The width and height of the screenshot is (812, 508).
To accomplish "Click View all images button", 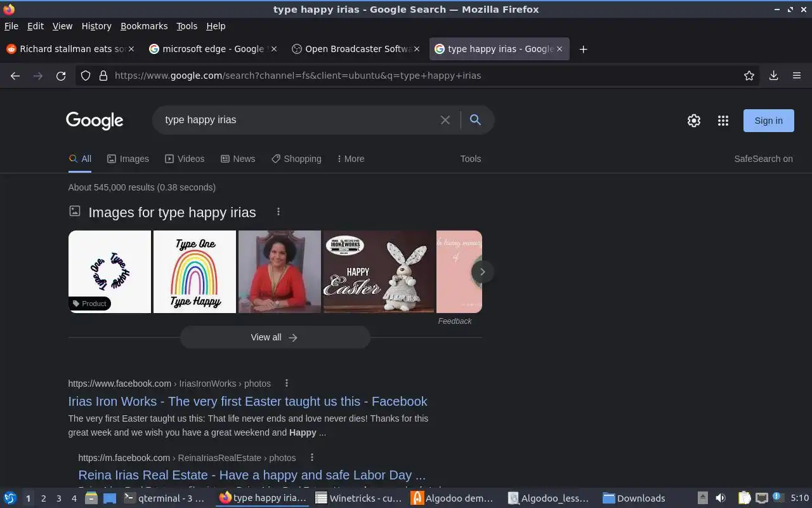I will tap(275, 337).
